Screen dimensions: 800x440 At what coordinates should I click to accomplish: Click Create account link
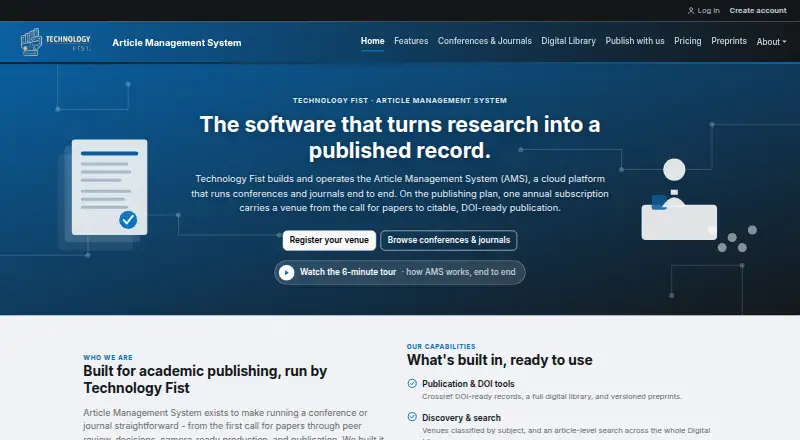(x=758, y=11)
